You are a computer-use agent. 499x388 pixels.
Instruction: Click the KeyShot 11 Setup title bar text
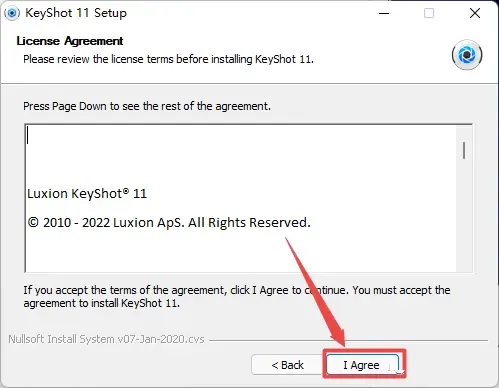(76, 13)
